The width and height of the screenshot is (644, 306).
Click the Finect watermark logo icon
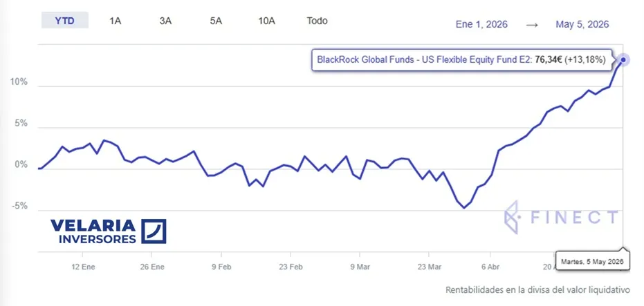coord(512,217)
